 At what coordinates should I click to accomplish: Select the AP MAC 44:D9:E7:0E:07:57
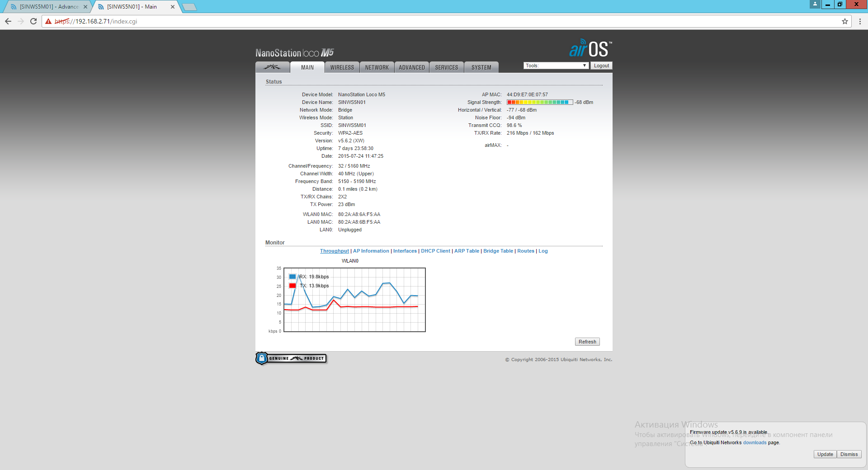(x=527, y=94)
